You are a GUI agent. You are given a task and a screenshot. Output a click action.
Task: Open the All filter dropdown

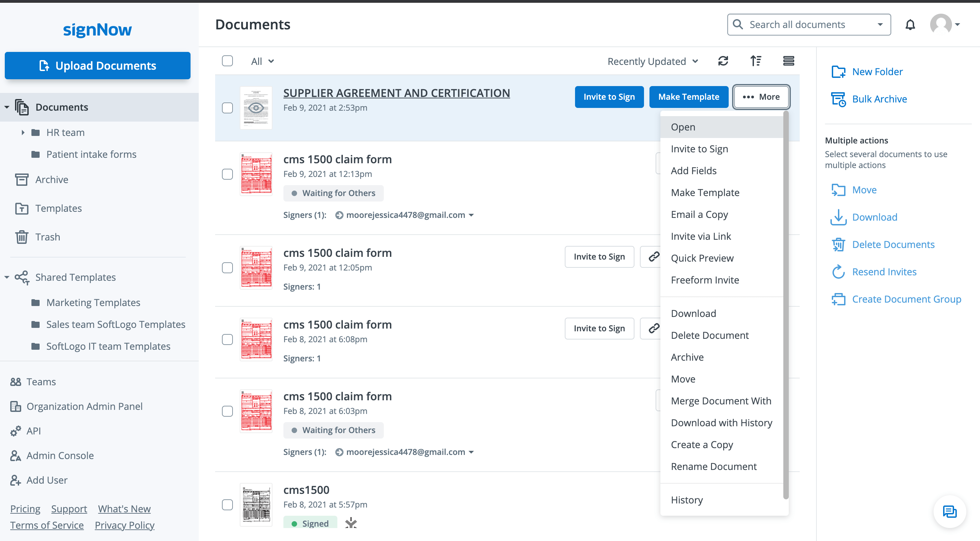coord(262,61)
